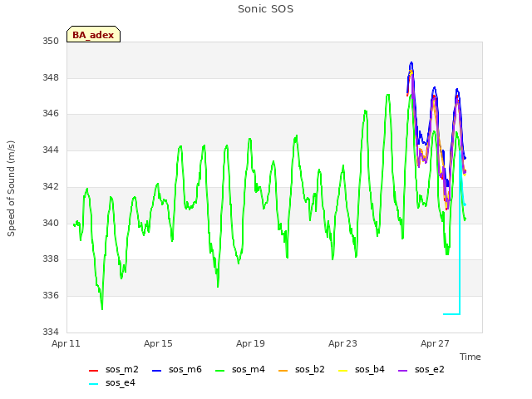Viewport: 532px width, 399px height.
Task: Click the blue sos_m6 peak near 349
Action: pyautogui.click(x=411, y=63)
